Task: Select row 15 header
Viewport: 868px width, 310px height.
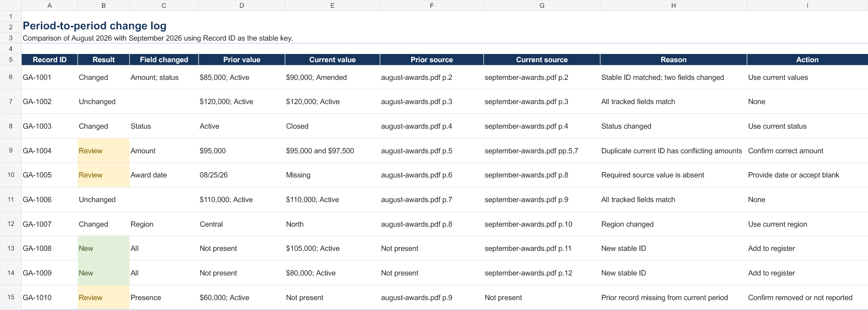Action: pos(11,297)
